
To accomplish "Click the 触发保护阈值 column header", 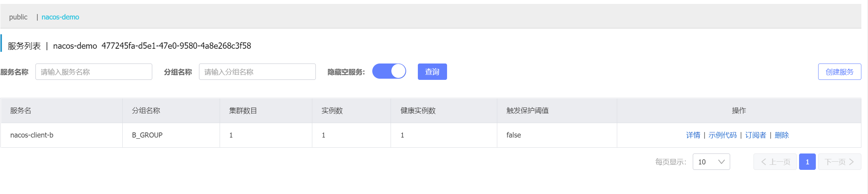I will pos(527,111).
